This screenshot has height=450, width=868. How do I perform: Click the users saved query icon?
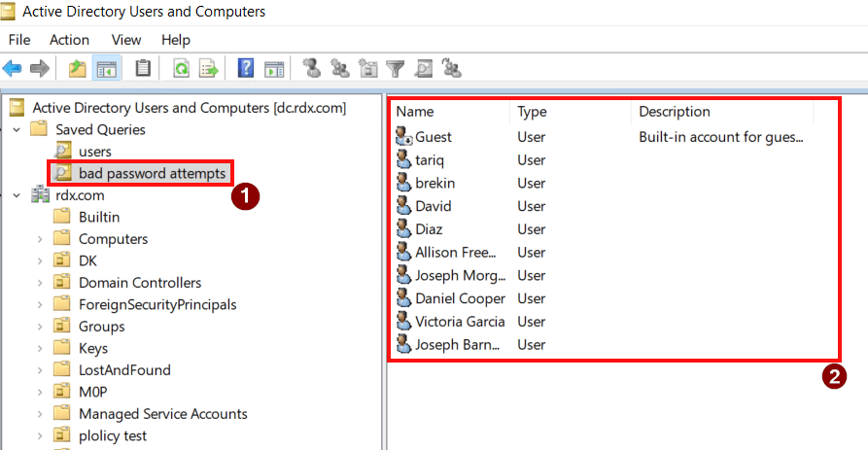pyautogui.click(x=63, y=151)
